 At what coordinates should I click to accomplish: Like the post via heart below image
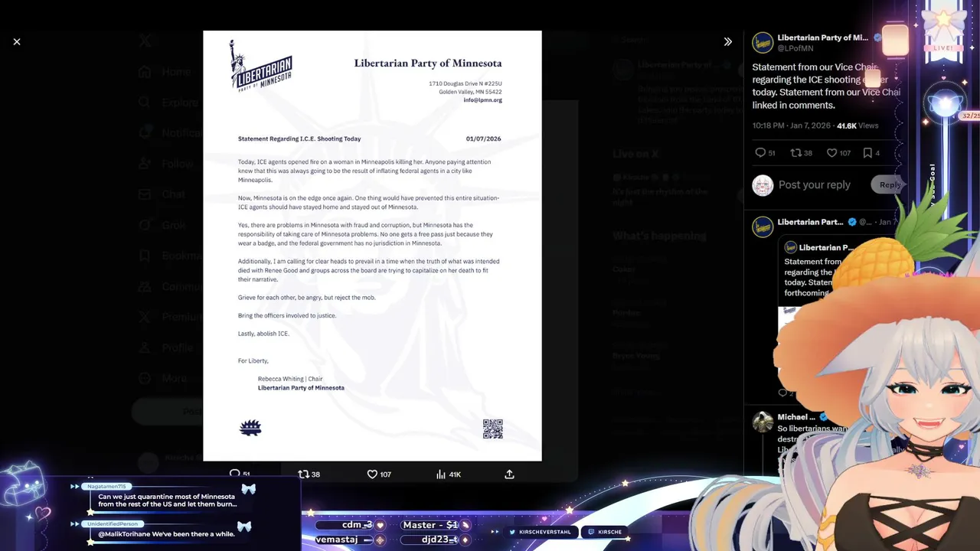tap(372, 474)
